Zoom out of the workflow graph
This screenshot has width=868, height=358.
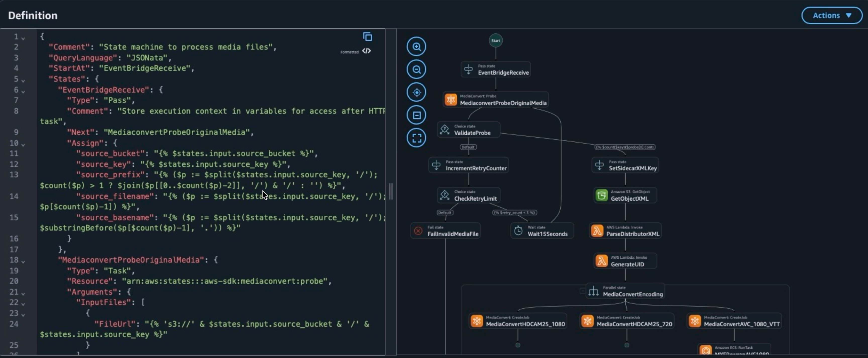tap(416, 69)
